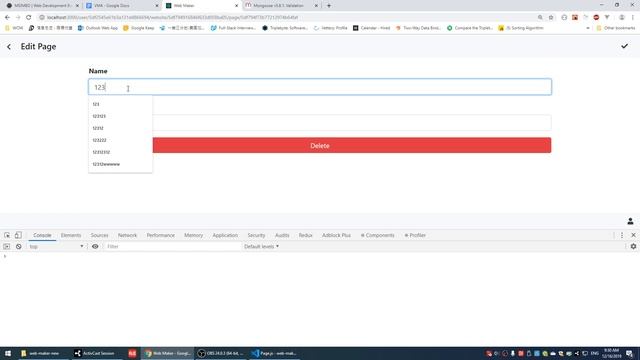Open the Application tab in DevTools
The height and width of the screenshot is (360, 640).
(225, 236)
